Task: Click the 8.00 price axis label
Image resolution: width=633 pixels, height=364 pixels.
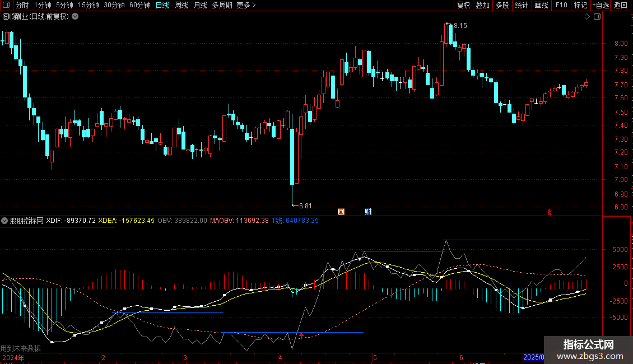Action: [621, 44]
